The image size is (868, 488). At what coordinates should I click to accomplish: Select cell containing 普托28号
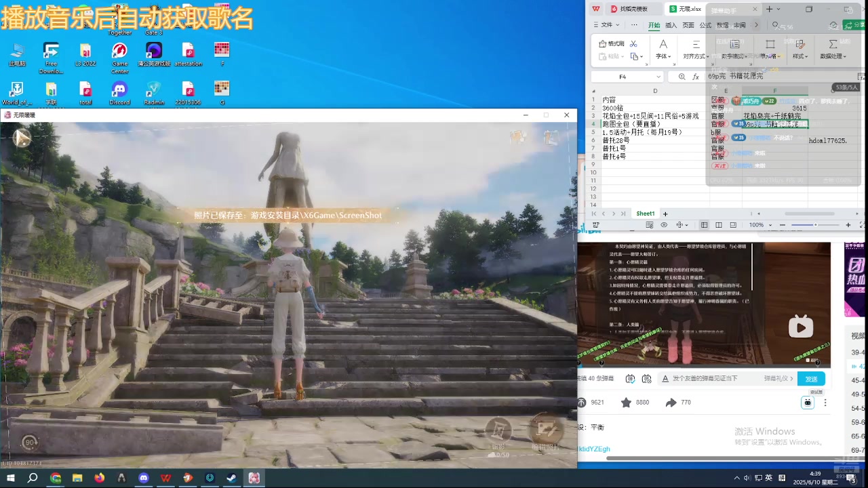point(655,140)
